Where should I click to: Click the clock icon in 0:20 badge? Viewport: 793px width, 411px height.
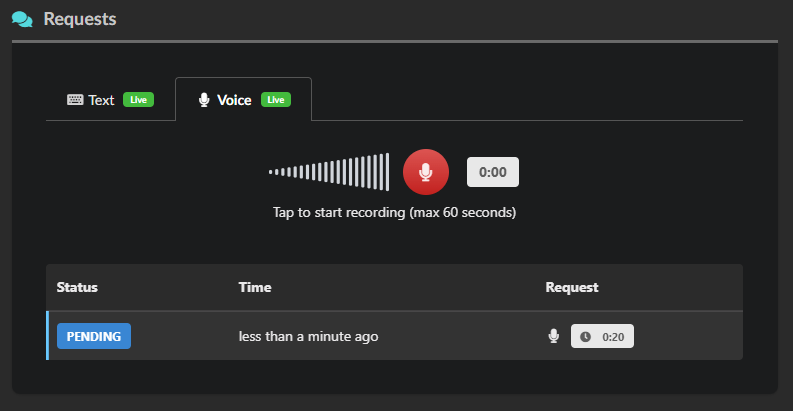click(586, 337)
